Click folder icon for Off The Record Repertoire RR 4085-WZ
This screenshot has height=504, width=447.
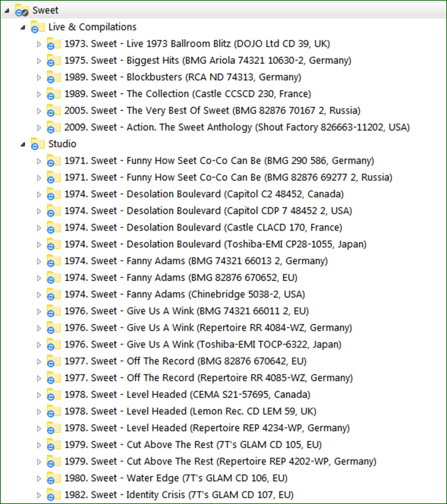(x=54, y=378)
